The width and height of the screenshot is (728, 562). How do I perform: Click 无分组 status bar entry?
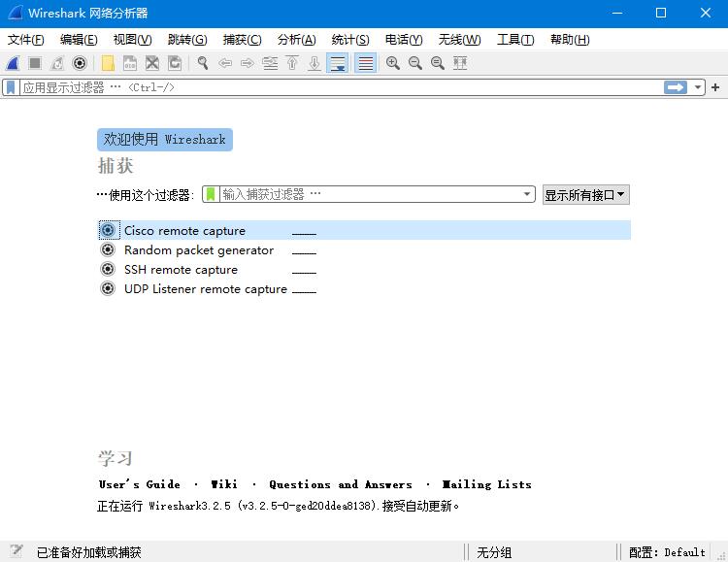tap(494, 552)
